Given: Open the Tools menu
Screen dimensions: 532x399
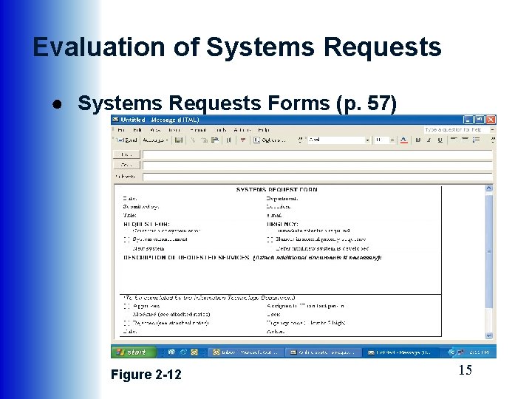Looking at the screenshot, I should [x=220, y=130].
